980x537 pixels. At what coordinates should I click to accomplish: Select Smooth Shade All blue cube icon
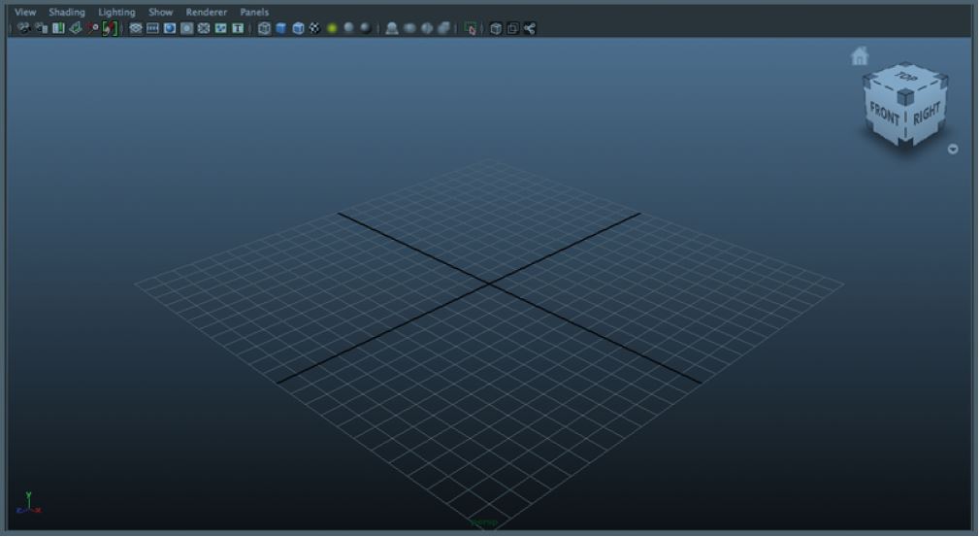(x=280, y=28)
